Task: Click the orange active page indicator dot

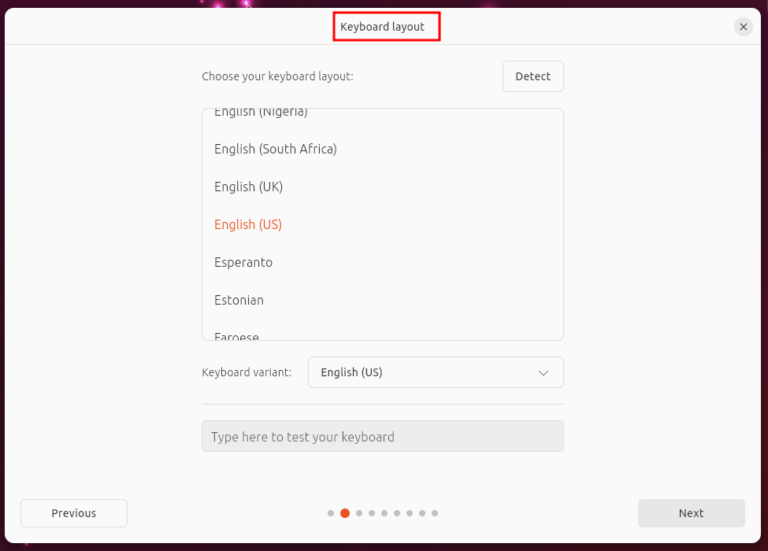Action: pyautogui.click(x=345, y=513)
